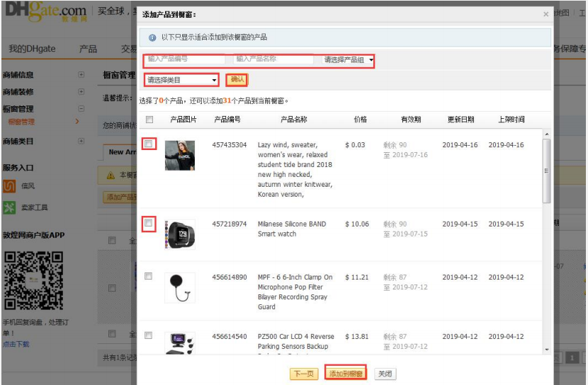Click scrollbar up arrow in product list

click(x=547, y=134)
